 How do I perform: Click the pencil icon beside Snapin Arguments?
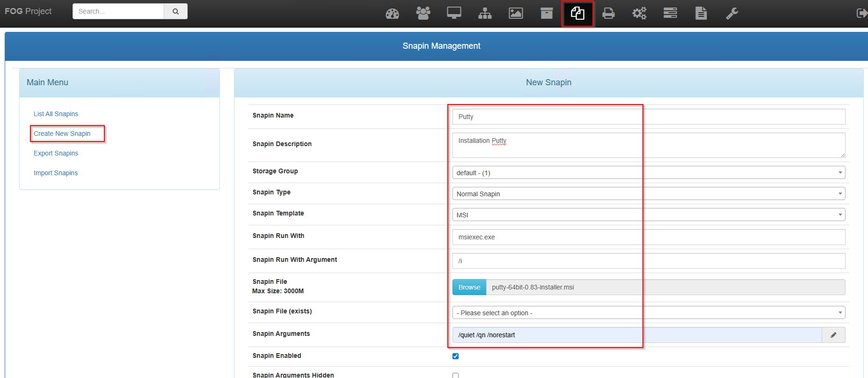[833, 335]
